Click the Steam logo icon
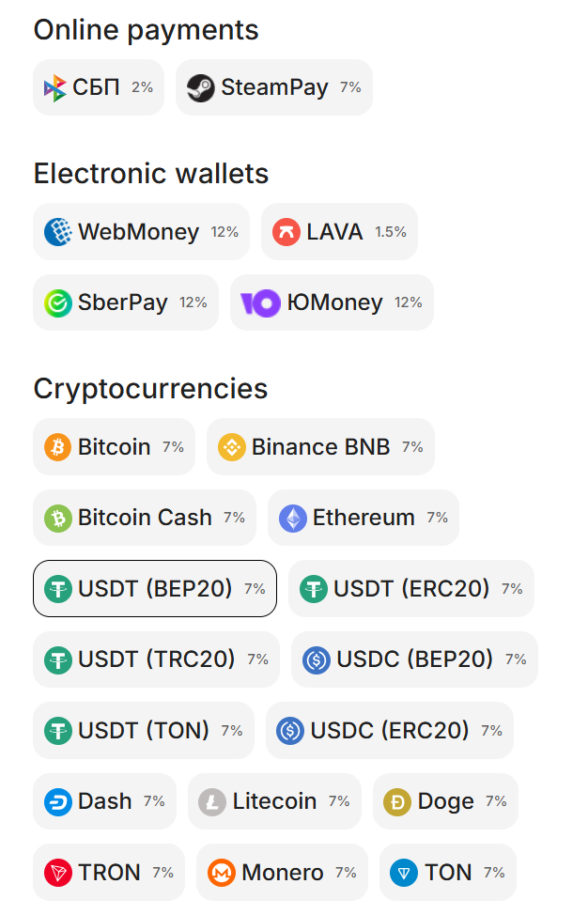This screenshot has height=915, width=588. click(201, 88)
